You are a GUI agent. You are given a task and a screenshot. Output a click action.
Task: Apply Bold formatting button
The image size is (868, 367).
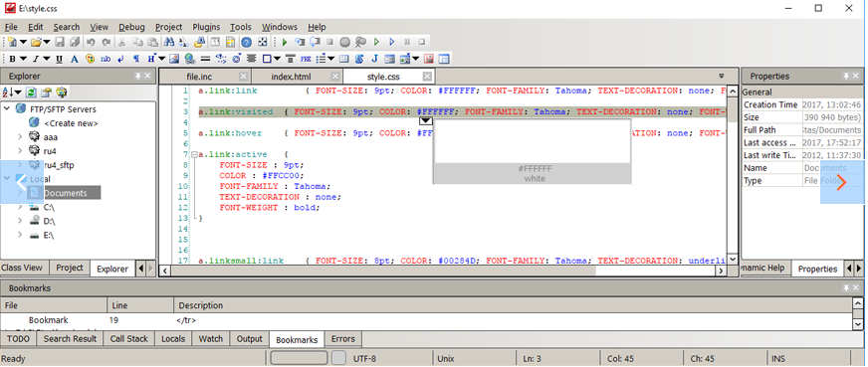click(12, 59)
